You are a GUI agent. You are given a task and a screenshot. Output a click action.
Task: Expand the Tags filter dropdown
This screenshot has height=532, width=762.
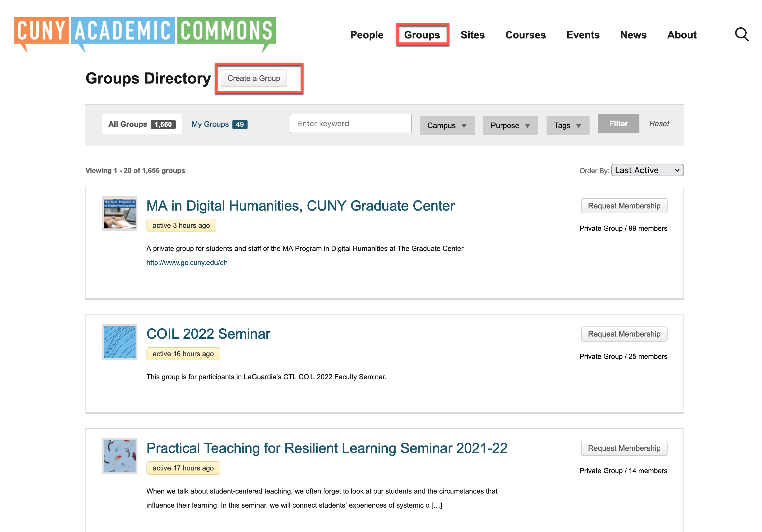coord(568,125)
